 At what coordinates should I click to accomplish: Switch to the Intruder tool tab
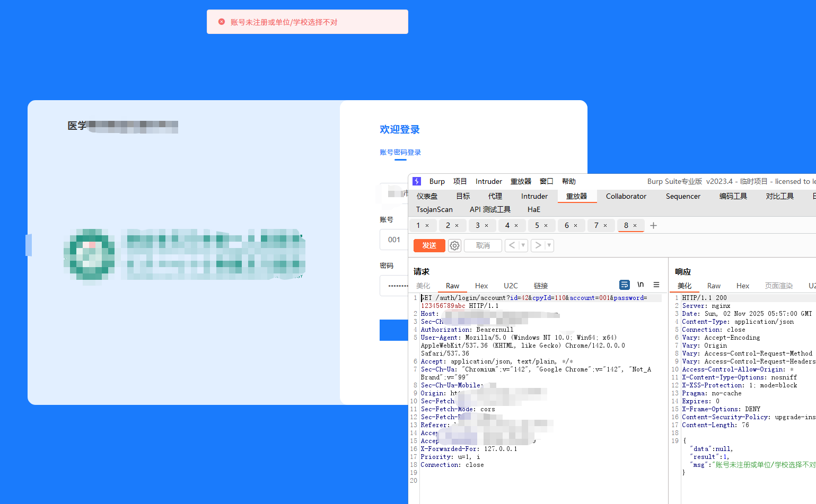coord(534,196)
